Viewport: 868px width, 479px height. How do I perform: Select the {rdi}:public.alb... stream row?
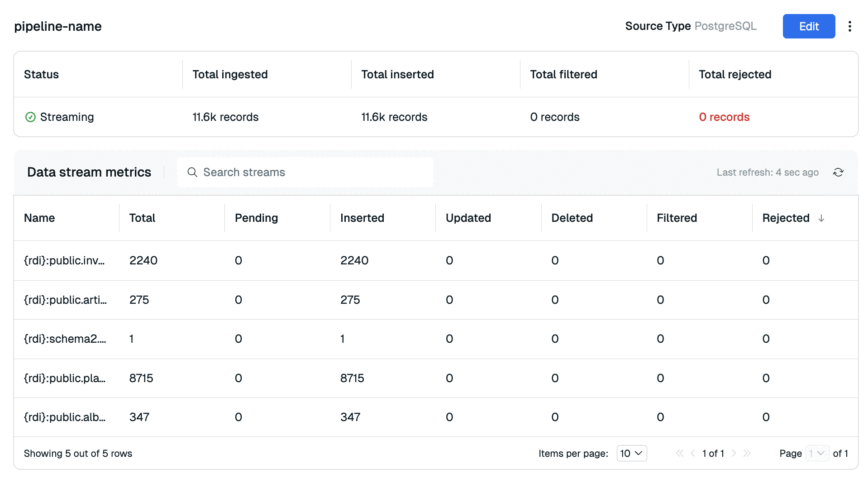65,417
